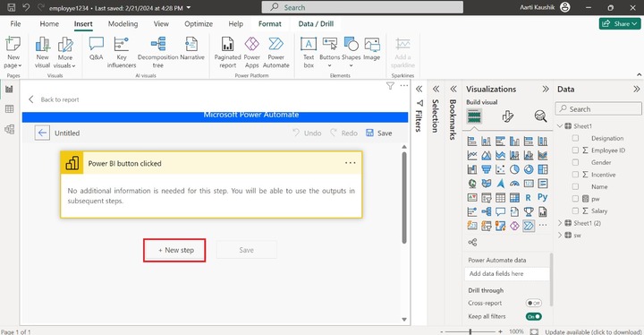This screenshot has width=644, height=335.
Task: Go Back to report
Action: [54, 99]
